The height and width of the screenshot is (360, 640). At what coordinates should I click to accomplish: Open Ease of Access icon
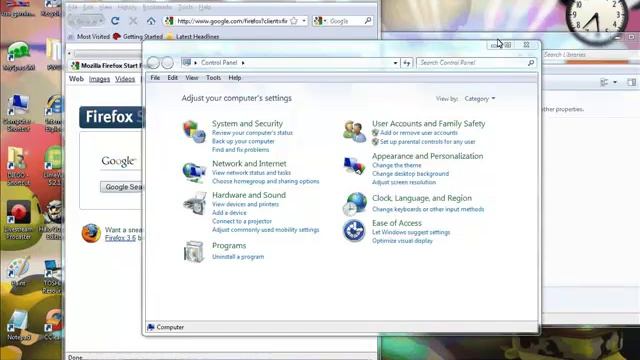tap(354, 231)
